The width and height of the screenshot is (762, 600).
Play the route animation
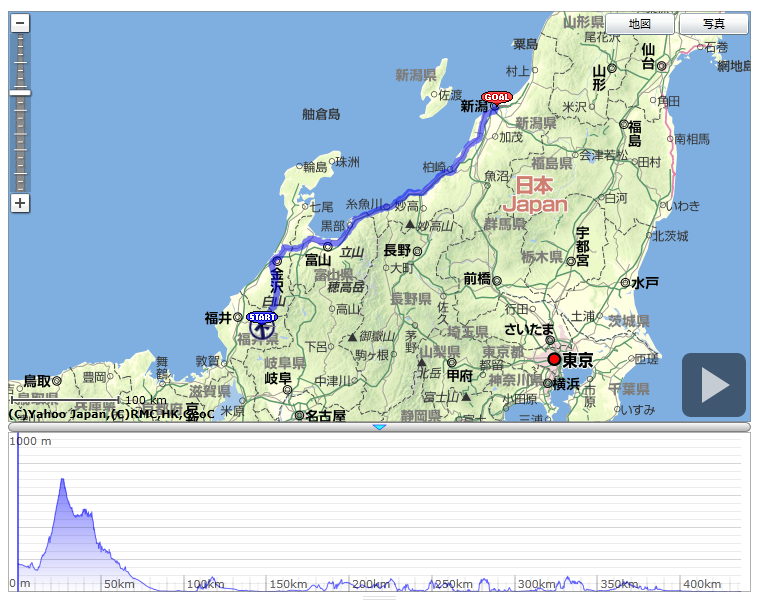[x=714, y=385]
